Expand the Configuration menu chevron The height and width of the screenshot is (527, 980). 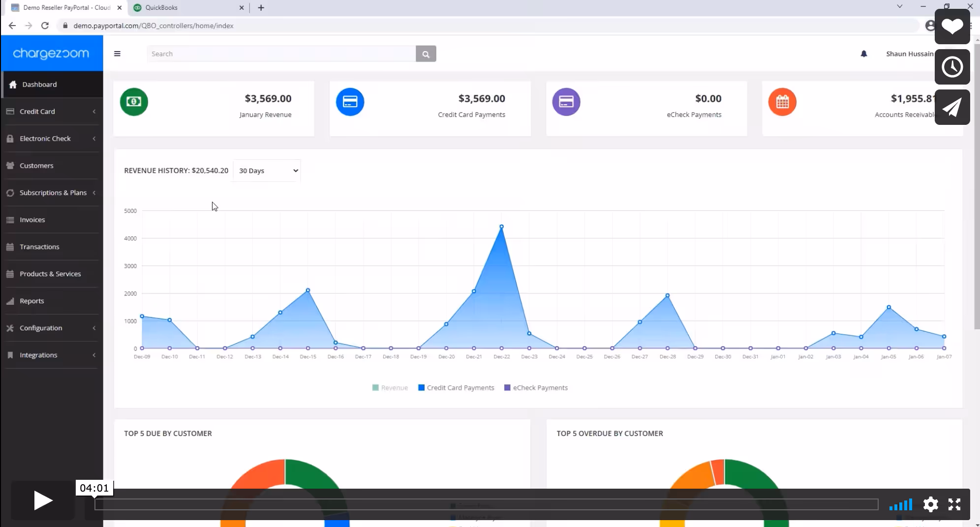(94, 328)
